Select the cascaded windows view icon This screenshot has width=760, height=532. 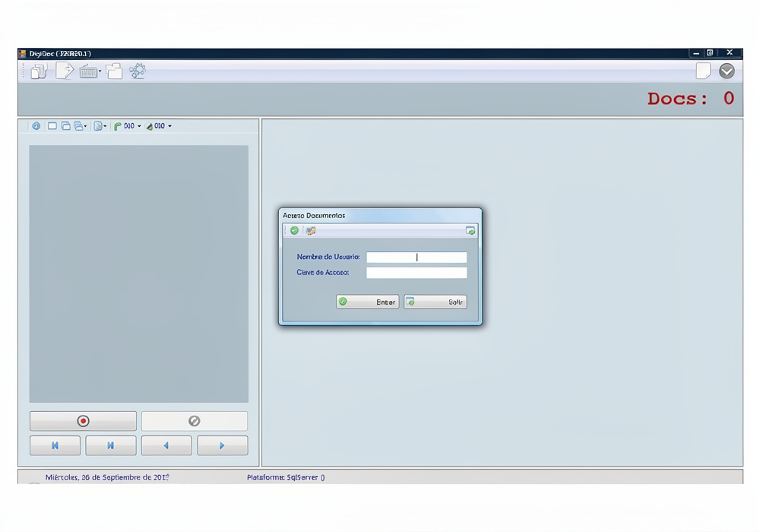pyautogui.click(x=65, y=126)
